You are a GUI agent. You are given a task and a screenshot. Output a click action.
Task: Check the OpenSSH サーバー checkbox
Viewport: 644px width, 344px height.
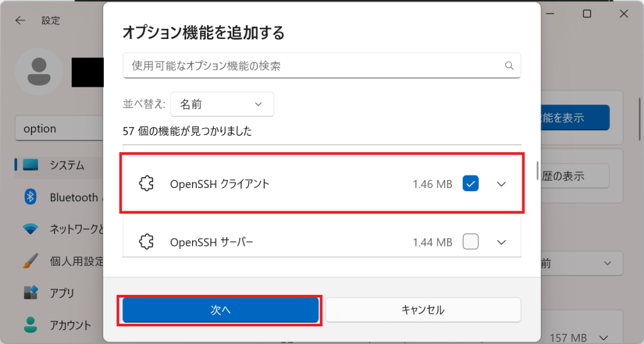tap(470, 241)
